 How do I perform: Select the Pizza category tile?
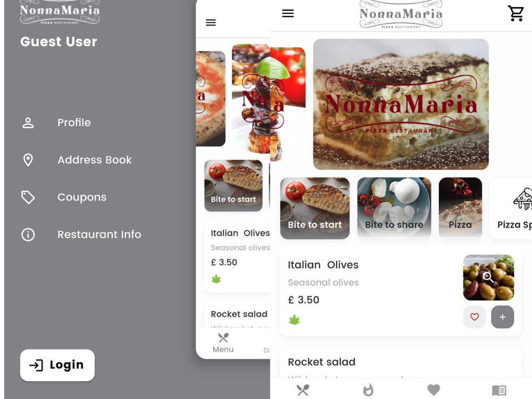[460, 208]
